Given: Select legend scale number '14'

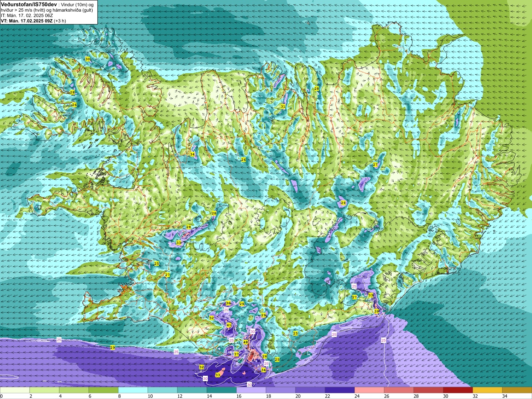Looking at the screenshot, I should [x=209, y=396].
